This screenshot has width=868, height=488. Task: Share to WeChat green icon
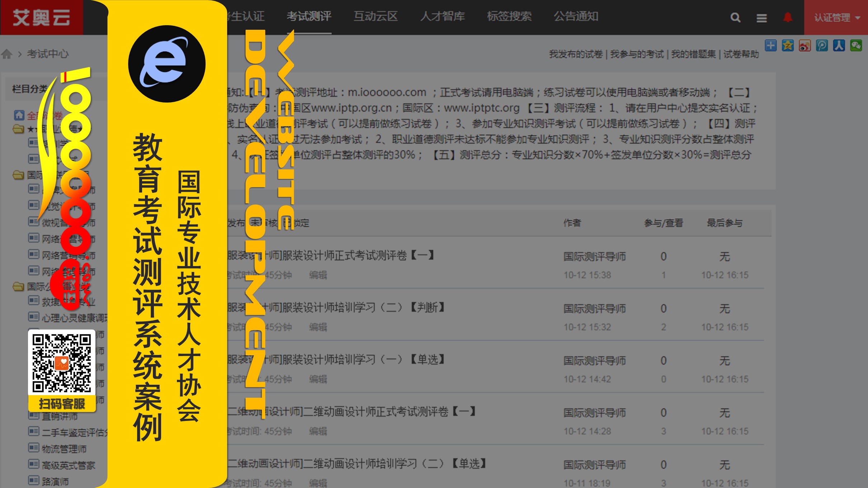[856, 46]
